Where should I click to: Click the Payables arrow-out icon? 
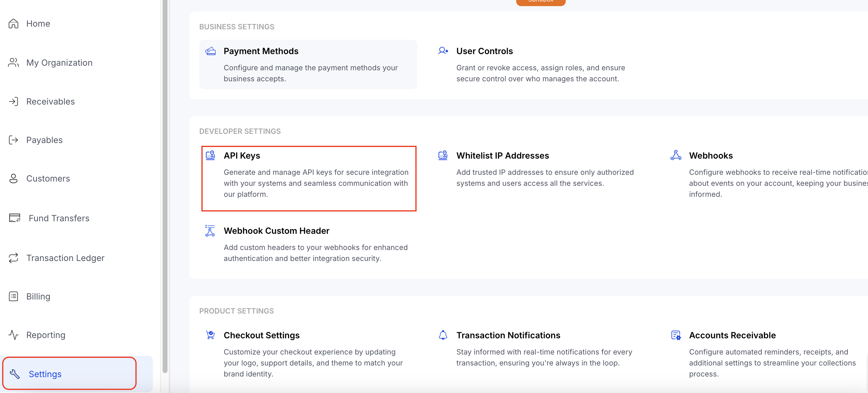pyautogui.click(x=13, y=140)
